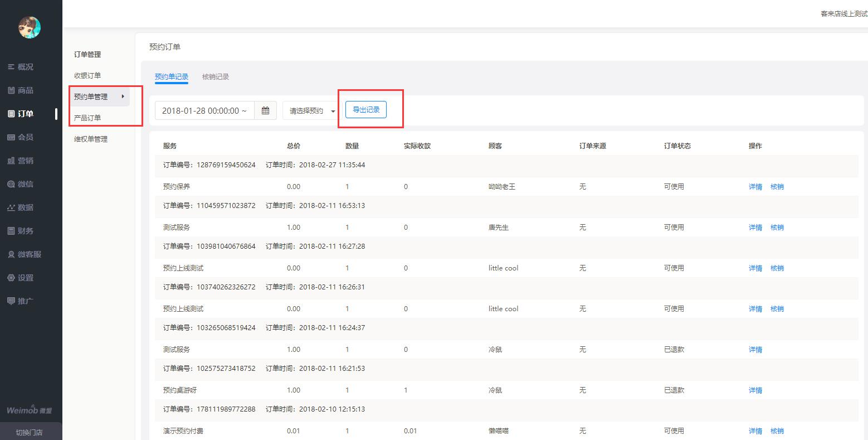Open the 营销 marketing chart icon

[11, 161]
